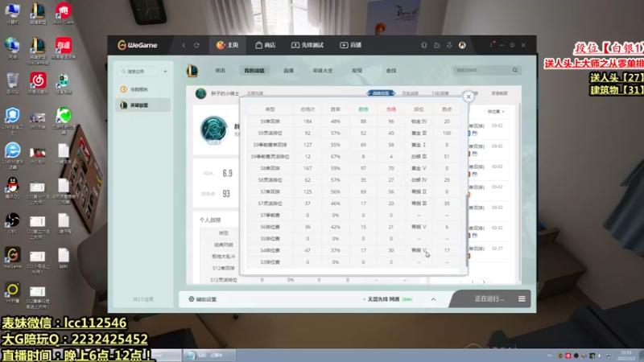Screen dimensions: 644x362
Task: Click the download arrow icon in title bar
Action: coord(449,45)
